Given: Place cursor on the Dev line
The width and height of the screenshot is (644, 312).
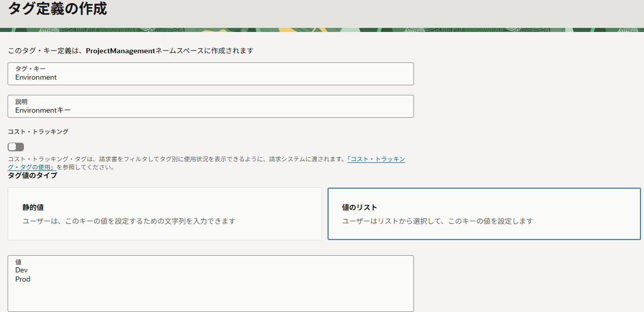Looking at the screenshot, I should coord(21,270).
